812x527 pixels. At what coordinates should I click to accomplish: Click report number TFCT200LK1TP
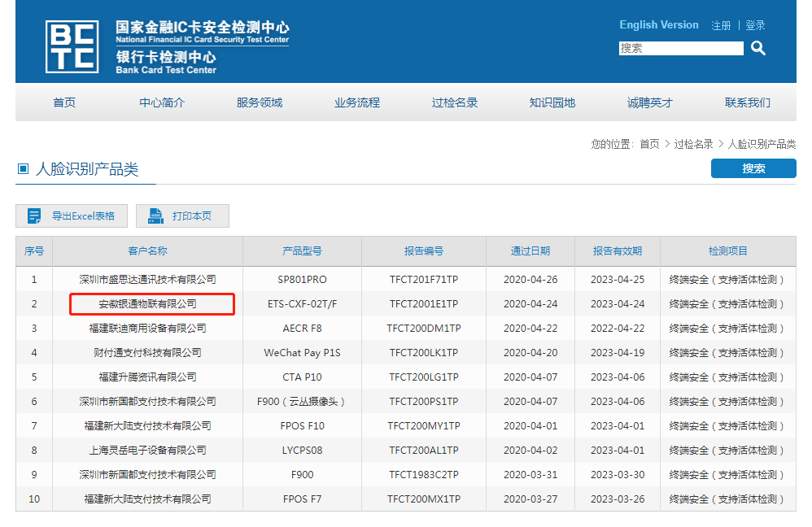[424, 352]
